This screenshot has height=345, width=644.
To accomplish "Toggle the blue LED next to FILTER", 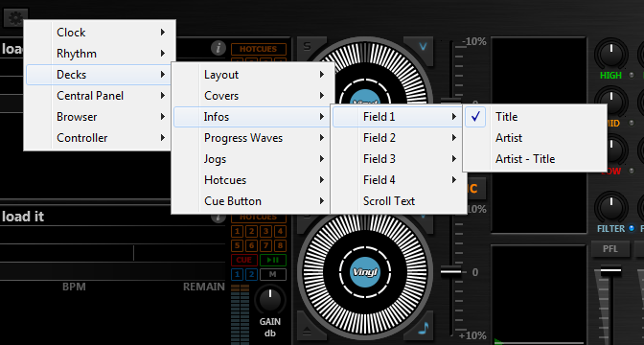I will [632, 228].
